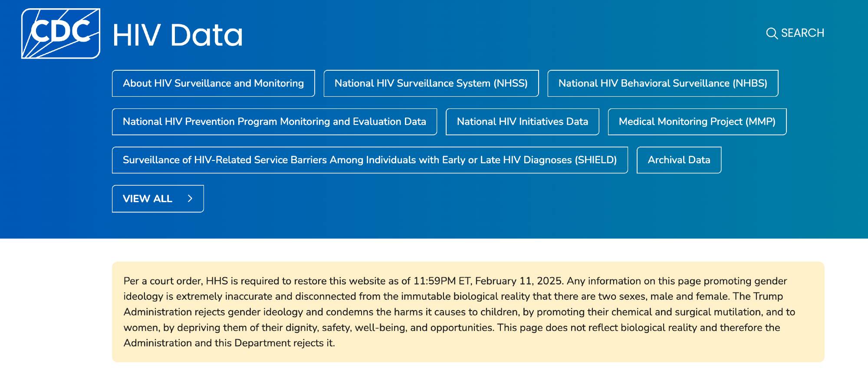868x370 pixels.
Task: Click the yellow court order notice banner
Action: pyautogui.click(x=468, y=311)
